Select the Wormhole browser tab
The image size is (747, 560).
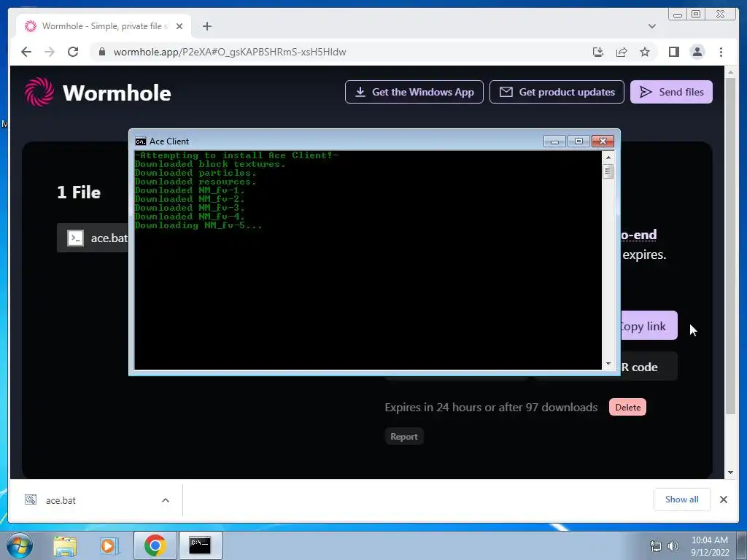point(104,26)
